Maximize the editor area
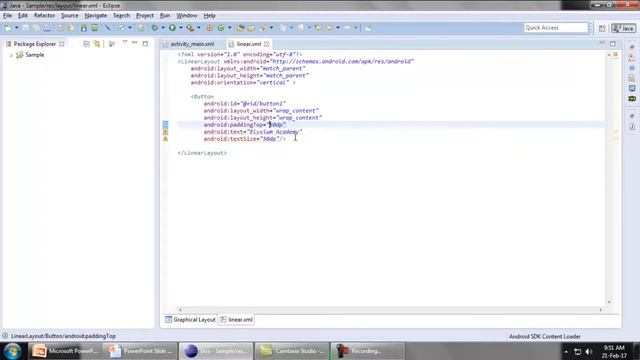 [613, 43]
